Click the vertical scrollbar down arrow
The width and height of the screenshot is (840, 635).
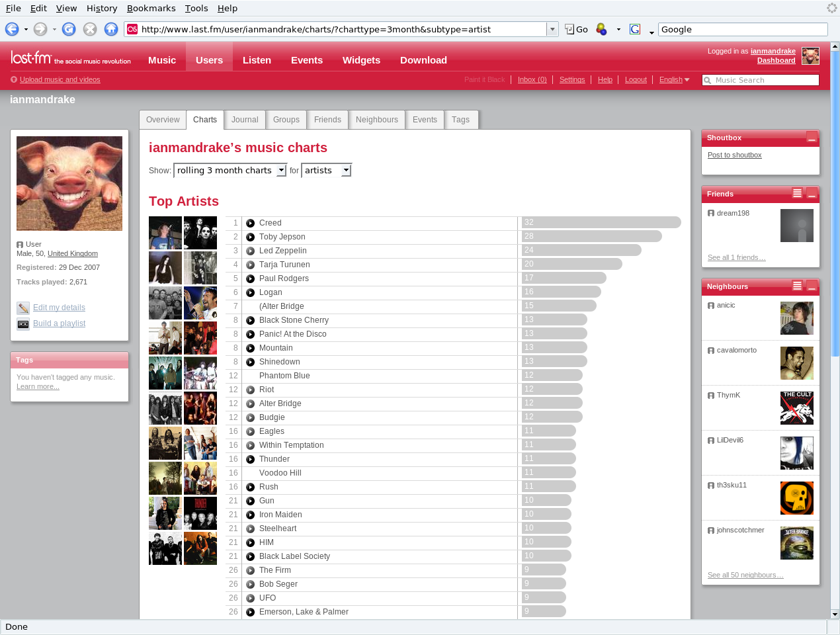tap(835, 614)
